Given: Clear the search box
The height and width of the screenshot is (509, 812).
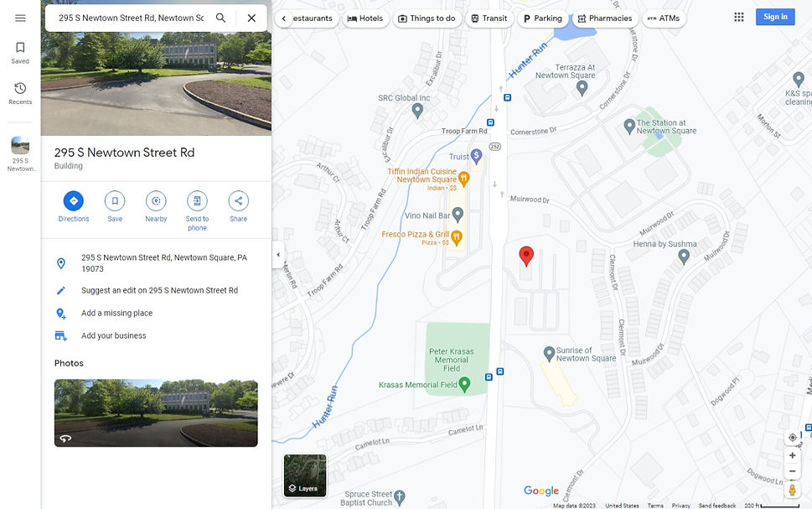Looking at the screenshot, I should (x=251, y=18).
